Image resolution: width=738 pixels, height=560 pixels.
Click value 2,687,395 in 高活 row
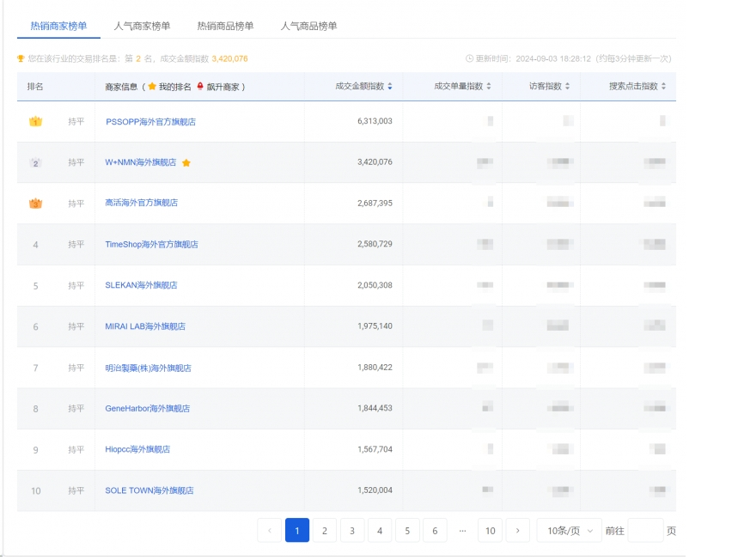pyautogui.click(x=375, y=204)
